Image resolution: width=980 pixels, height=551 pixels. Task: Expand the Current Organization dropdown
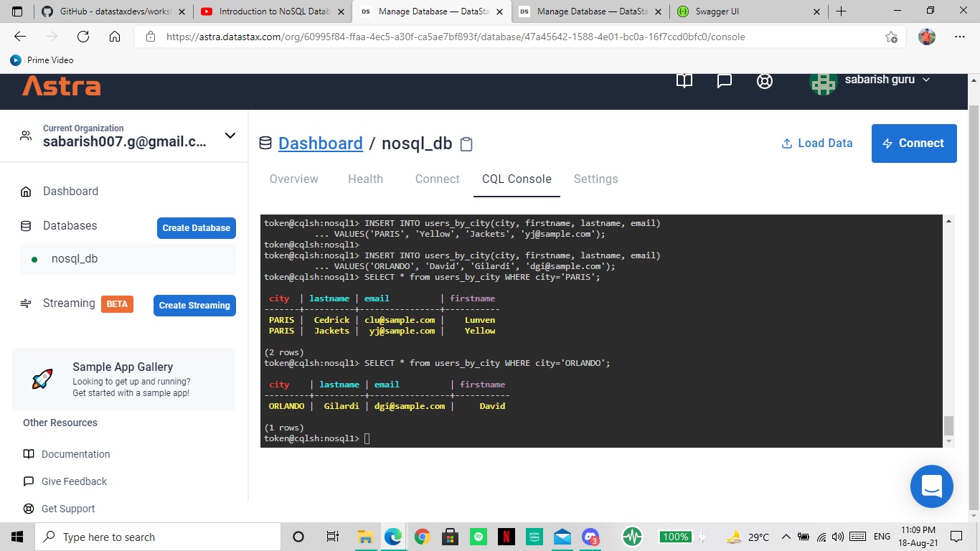230,135
